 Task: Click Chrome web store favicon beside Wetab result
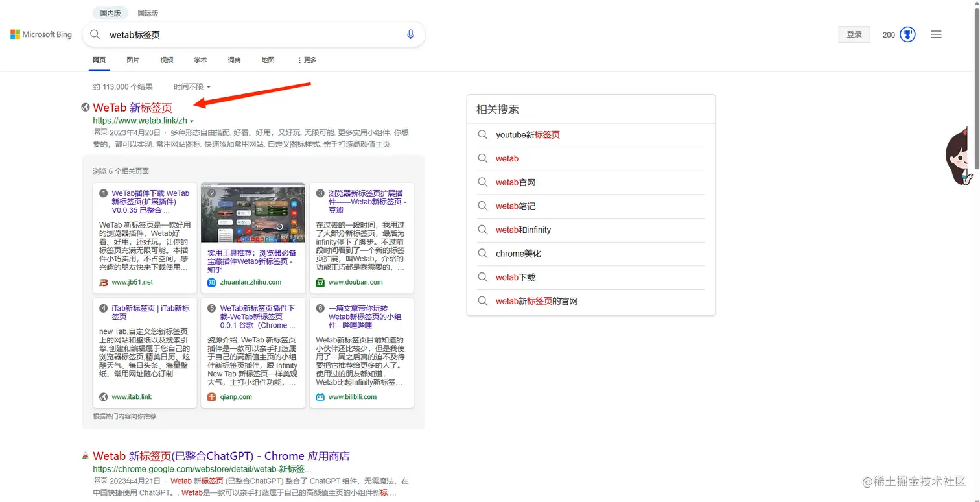coord(86,456)
